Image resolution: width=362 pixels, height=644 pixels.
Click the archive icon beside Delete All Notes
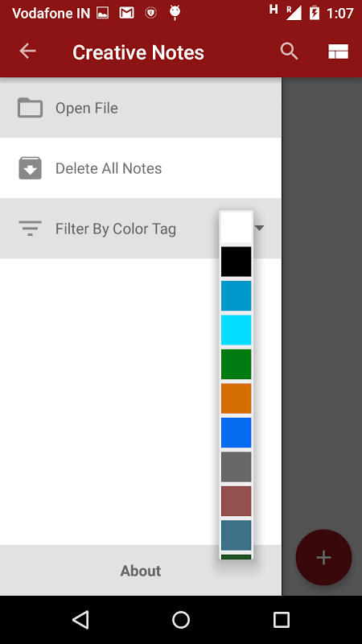pyautogui.click(x=30, y=168)
